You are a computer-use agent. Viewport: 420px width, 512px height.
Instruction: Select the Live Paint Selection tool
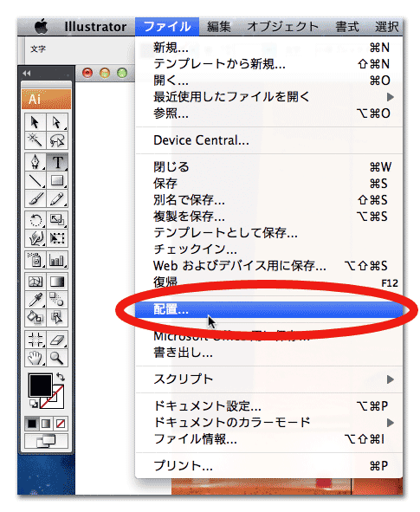click(57, 317)
